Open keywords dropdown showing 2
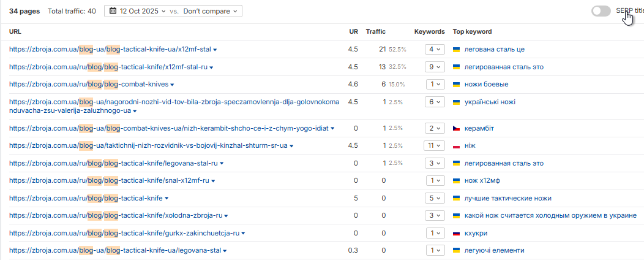Viewport: 644px width, 260px height. pos(435,128)
